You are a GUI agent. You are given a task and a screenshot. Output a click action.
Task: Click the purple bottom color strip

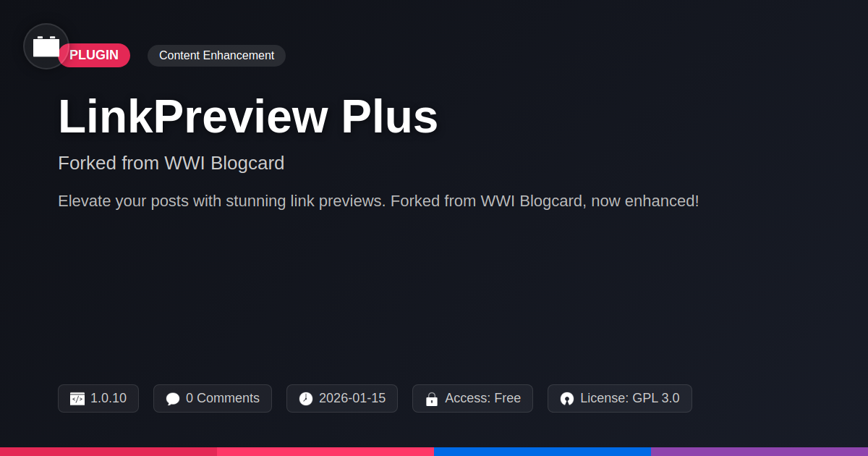(759, 452)
